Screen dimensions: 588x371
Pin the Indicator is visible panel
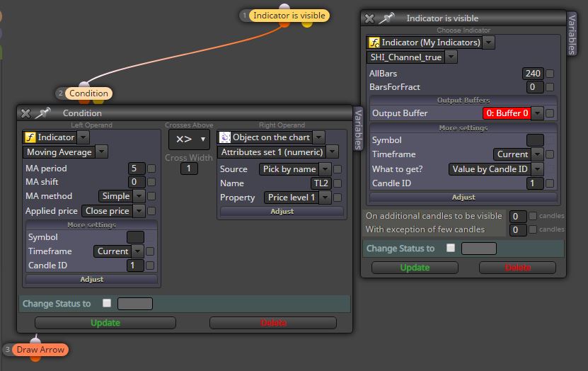pos(386,18)
